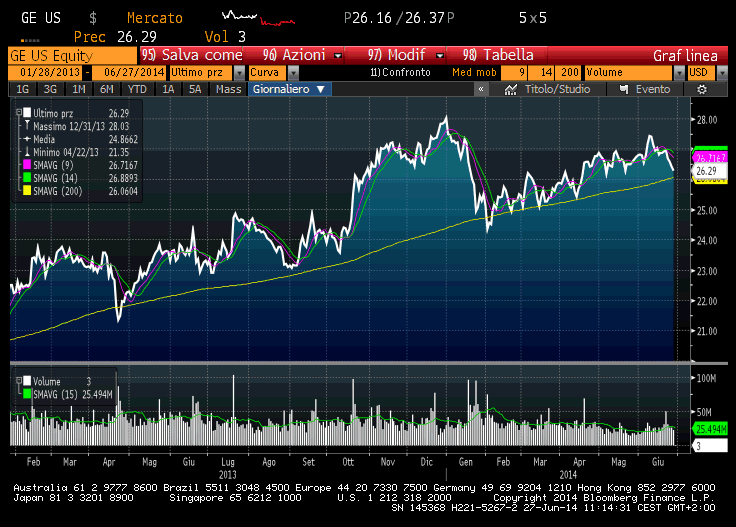736x527 pixels.
Task: Toggle the white Volume series box
Action: click(27, 381)
